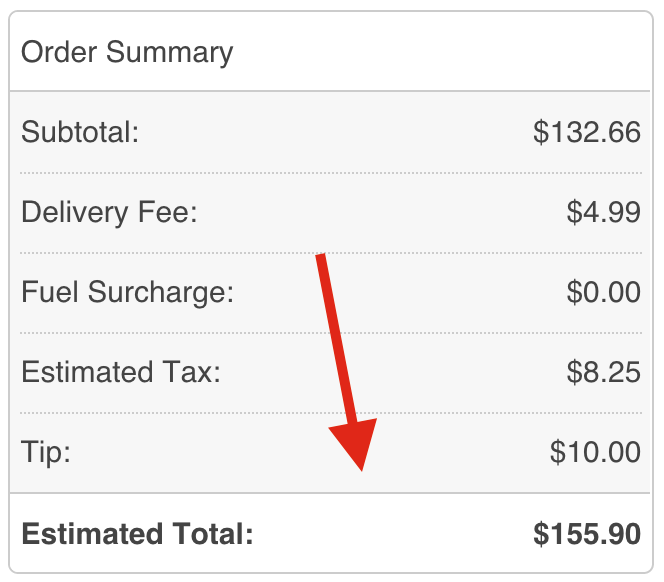Select the Tip label
This screenshot has height=582, width=664.
(46, 452)
